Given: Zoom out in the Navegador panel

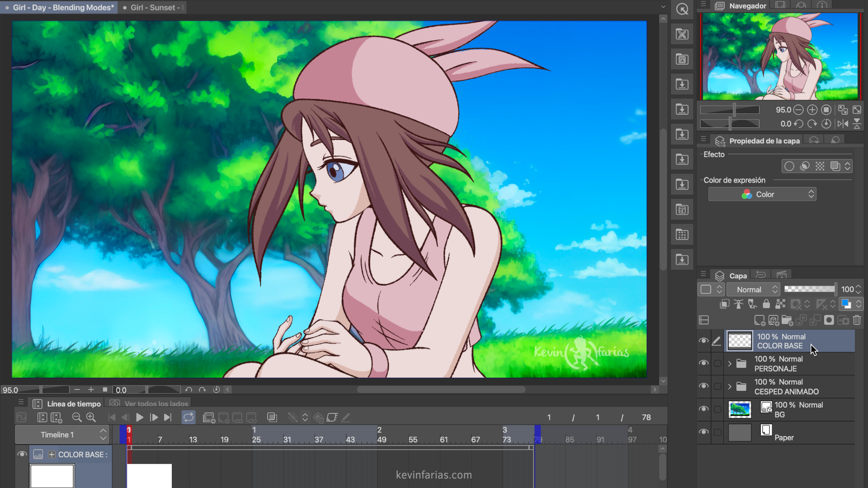Looking at the screenshot, I should tap(798, 110).
